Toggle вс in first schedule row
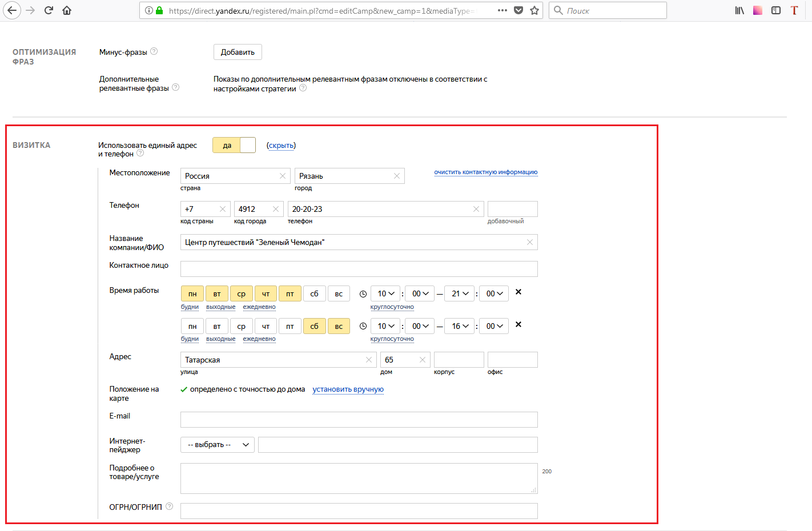Screen dimensions: 812x531 click(x=339, y=293)
